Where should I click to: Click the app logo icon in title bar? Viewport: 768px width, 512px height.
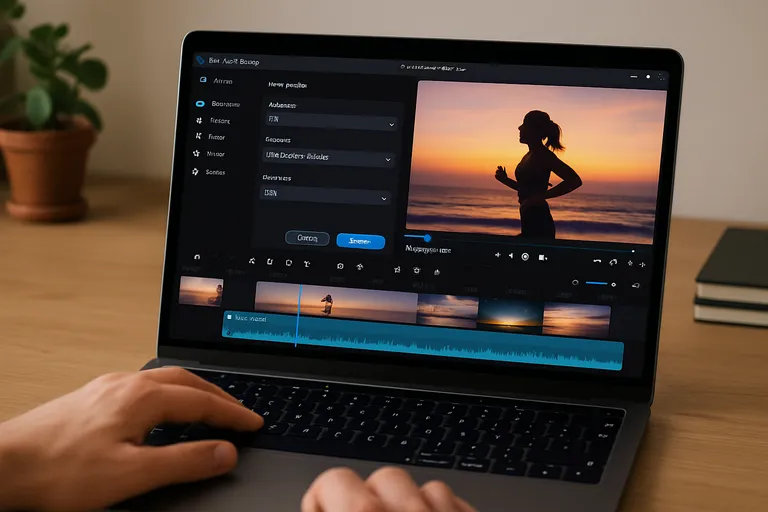(x=199, y=61)
